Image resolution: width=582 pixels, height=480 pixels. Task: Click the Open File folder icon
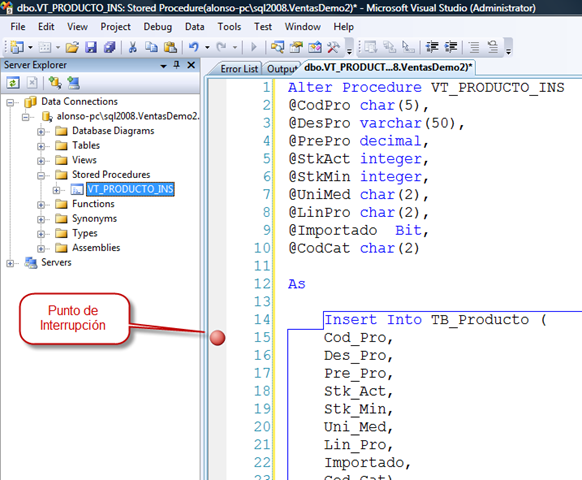72,47
